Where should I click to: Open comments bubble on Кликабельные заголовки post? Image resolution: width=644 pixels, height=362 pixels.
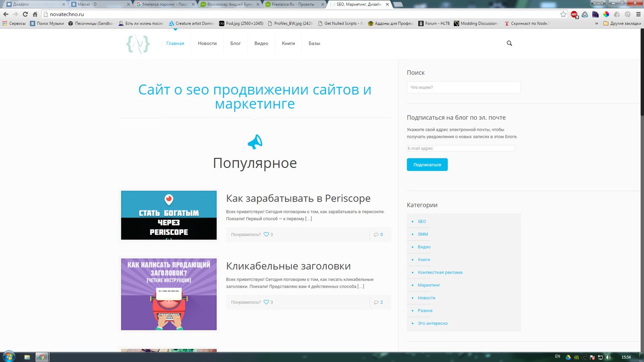coord(376,302)
